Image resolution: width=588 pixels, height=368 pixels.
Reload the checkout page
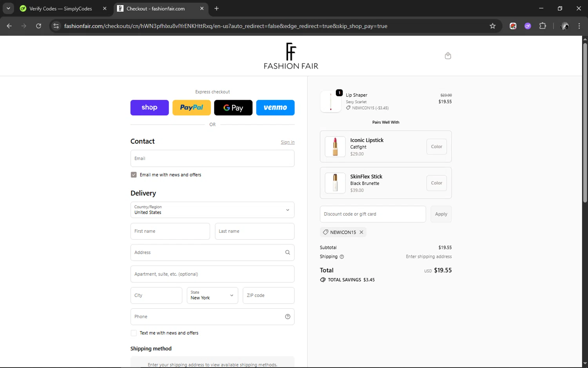38,26
